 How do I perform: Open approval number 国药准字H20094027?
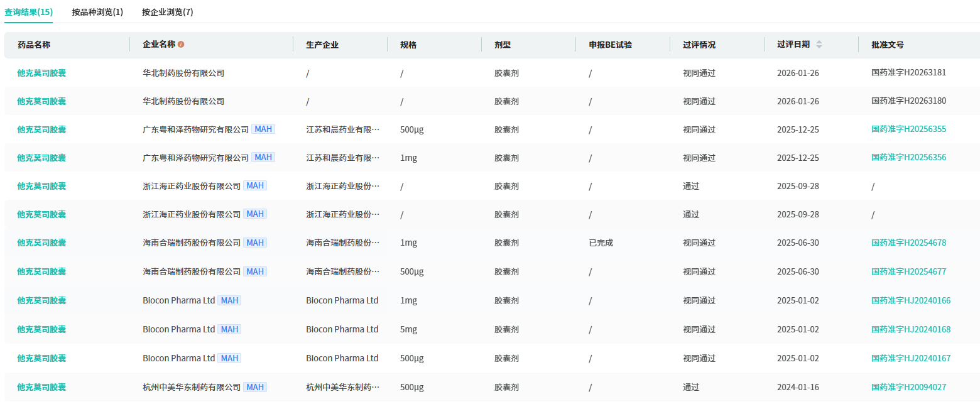click(908, 387)
